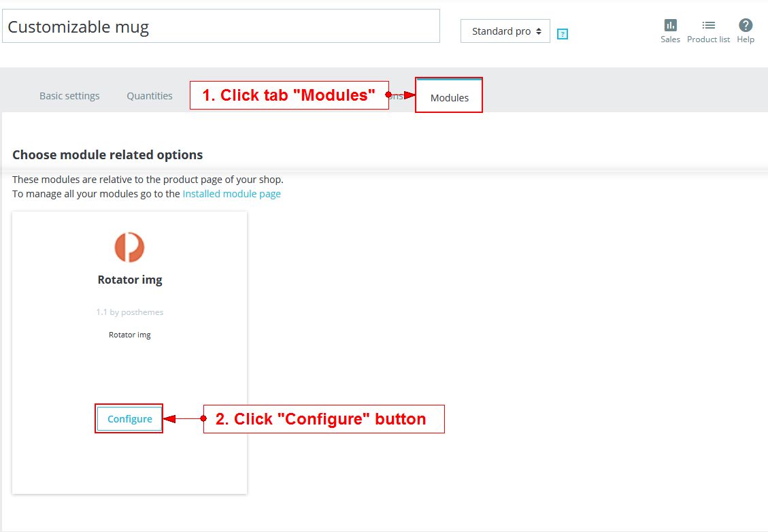Viewport: 768px width, 532px height.
Task: Click the red '1. Click tab Modules' callout
Action: pos(289,95)
